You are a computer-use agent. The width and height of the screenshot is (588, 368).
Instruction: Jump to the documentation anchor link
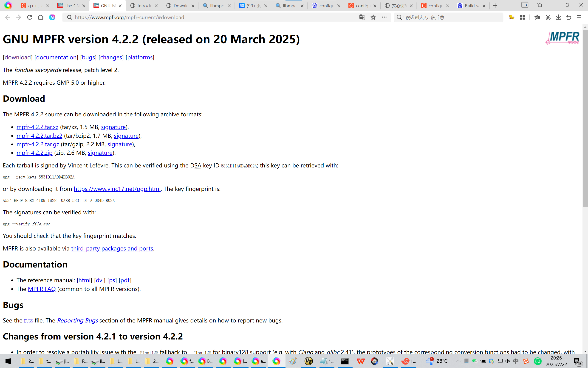coord(56,57)
